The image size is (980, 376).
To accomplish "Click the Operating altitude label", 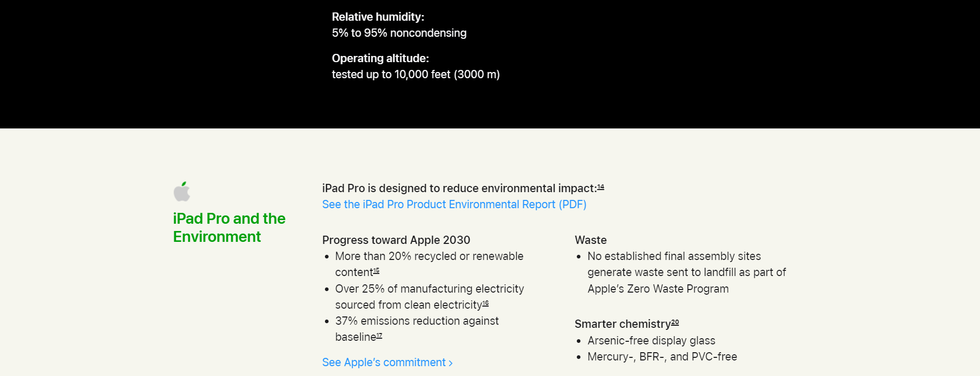I will (380, 59).
